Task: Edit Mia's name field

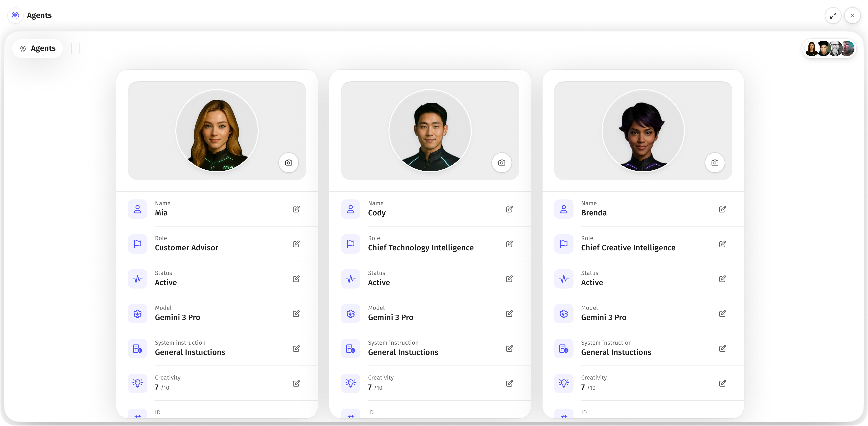Action: tap(296, 209)
